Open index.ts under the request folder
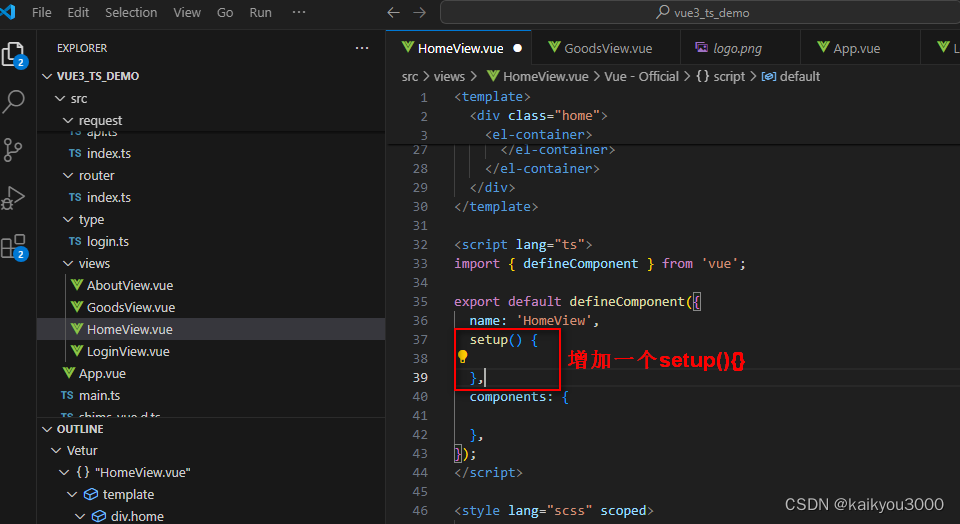 click(x=211, y=154)
